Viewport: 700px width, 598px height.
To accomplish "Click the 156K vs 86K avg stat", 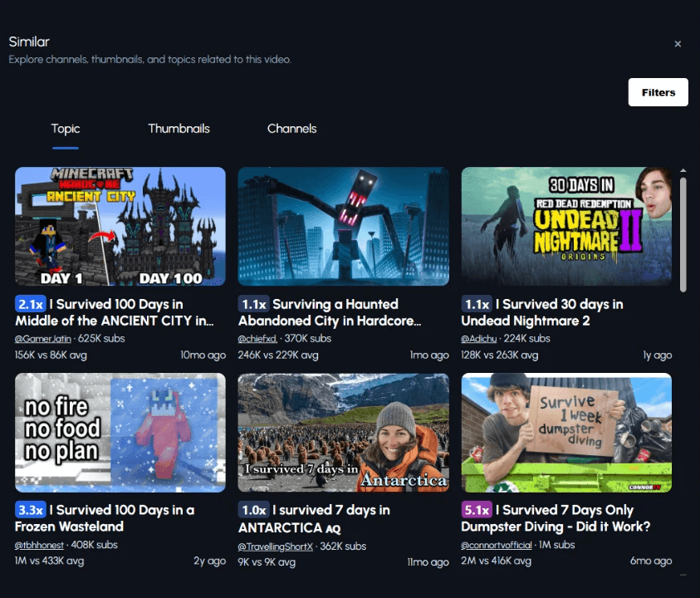I will (51, 355).
